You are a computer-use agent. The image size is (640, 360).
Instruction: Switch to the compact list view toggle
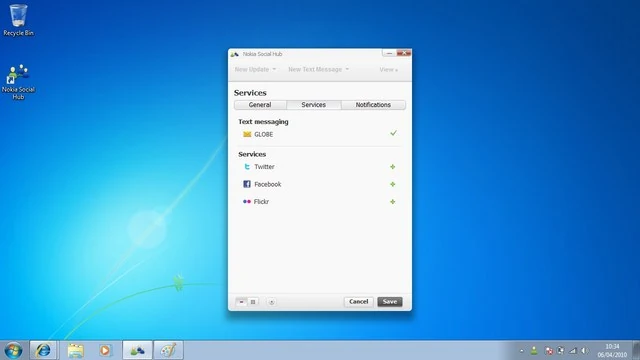(x=242, y=302)
